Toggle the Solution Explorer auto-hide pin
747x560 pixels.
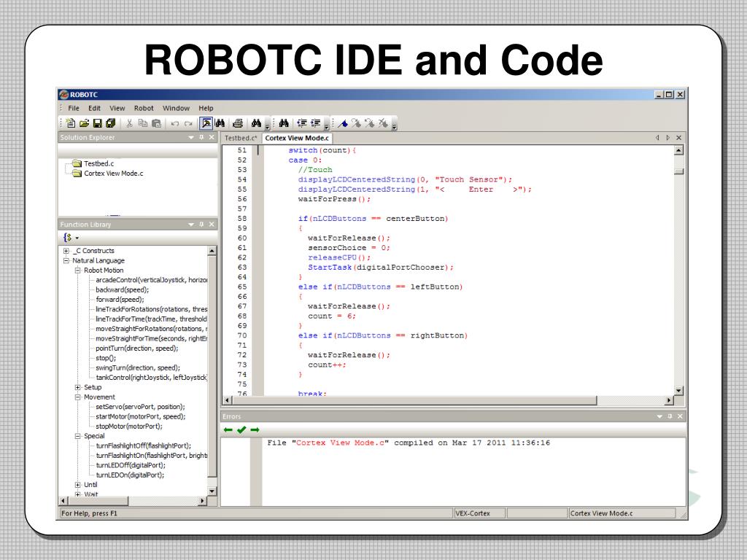tap(201, 138)
